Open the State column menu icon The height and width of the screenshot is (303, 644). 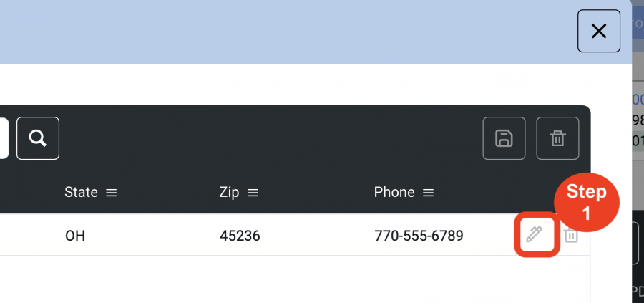coord(112,193)
